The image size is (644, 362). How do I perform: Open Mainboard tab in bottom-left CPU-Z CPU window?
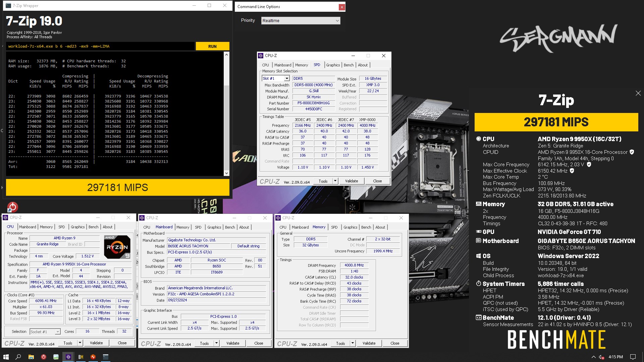pyautogui.click(x=28, y=227)
